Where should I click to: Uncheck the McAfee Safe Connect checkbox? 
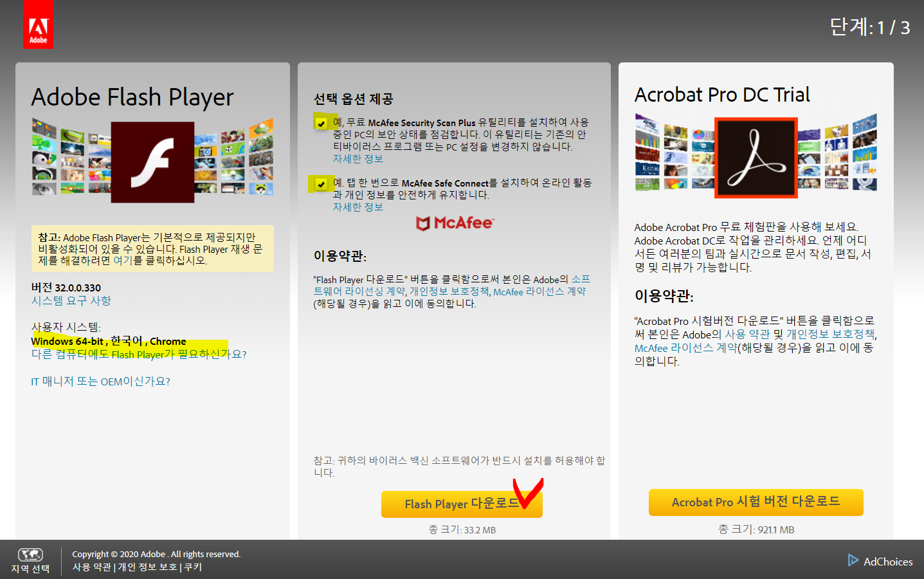tap(321, 185)
